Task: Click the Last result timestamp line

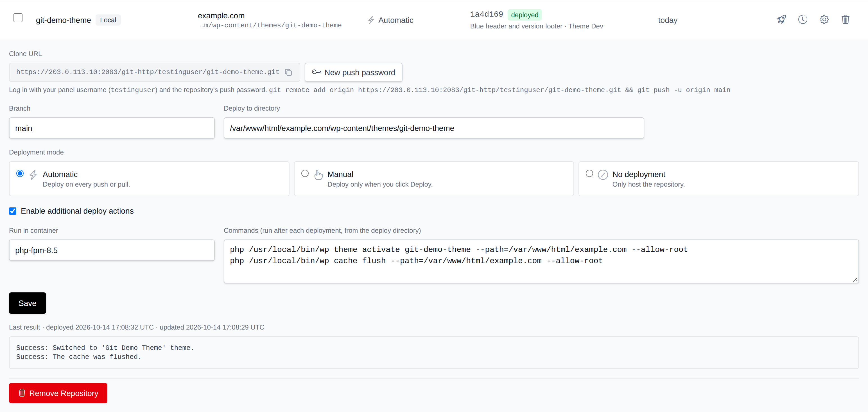Action: [136, 327]
